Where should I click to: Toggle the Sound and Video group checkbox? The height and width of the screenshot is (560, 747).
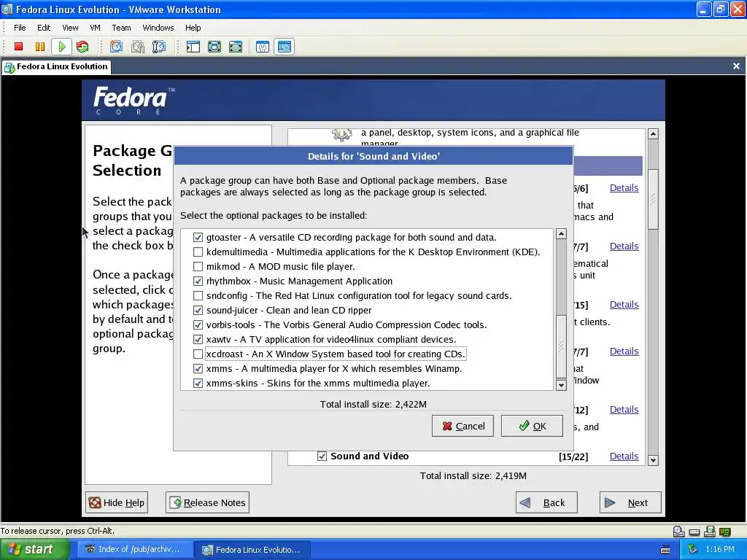(322, 456)
